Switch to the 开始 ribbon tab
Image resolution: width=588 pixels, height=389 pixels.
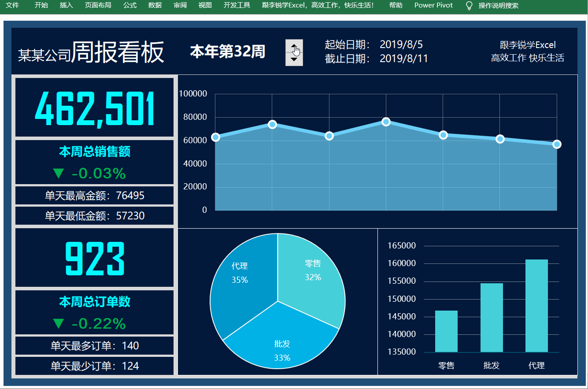tap(41, 5)
